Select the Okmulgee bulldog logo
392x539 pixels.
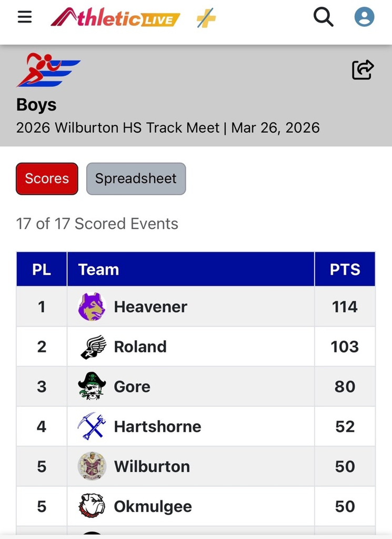point(92,506)
